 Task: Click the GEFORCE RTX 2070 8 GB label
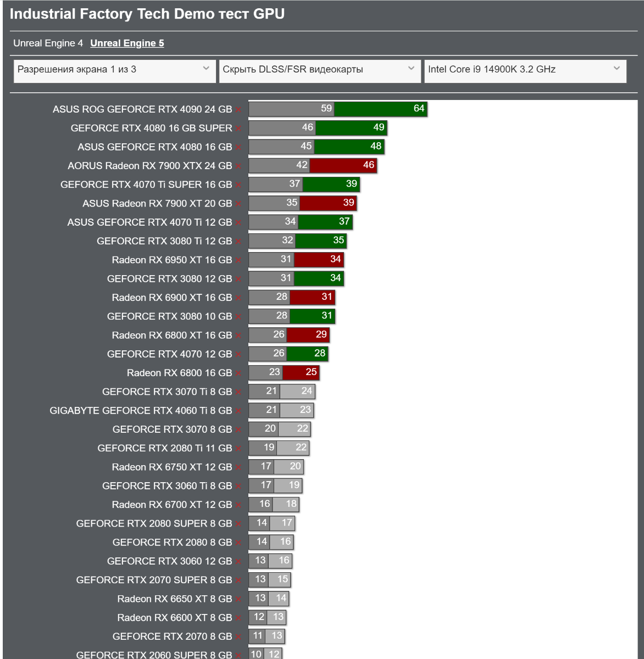coord(172,636)
